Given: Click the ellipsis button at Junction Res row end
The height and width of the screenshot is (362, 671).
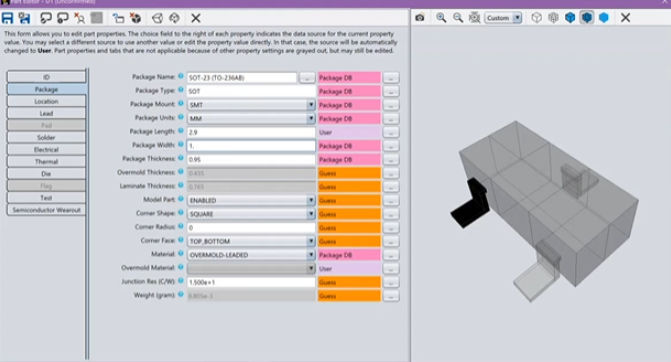Looking at the screenshot, I should (x=391, y=282).
